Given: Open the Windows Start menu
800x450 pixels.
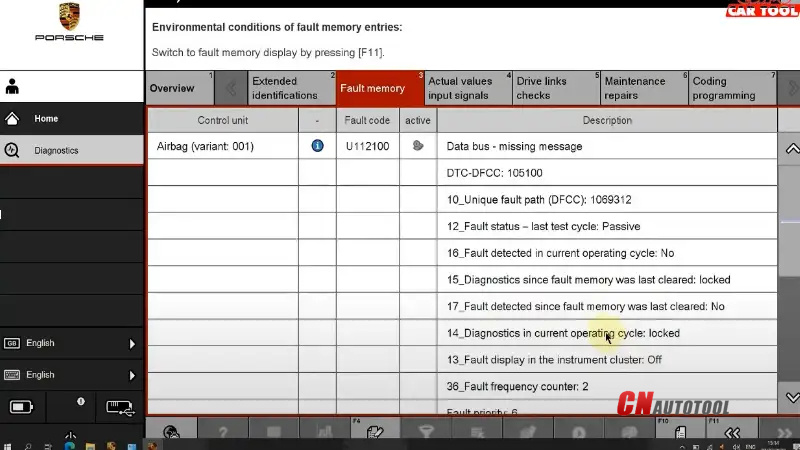Looking at the screenshot, I should (7, 446).
